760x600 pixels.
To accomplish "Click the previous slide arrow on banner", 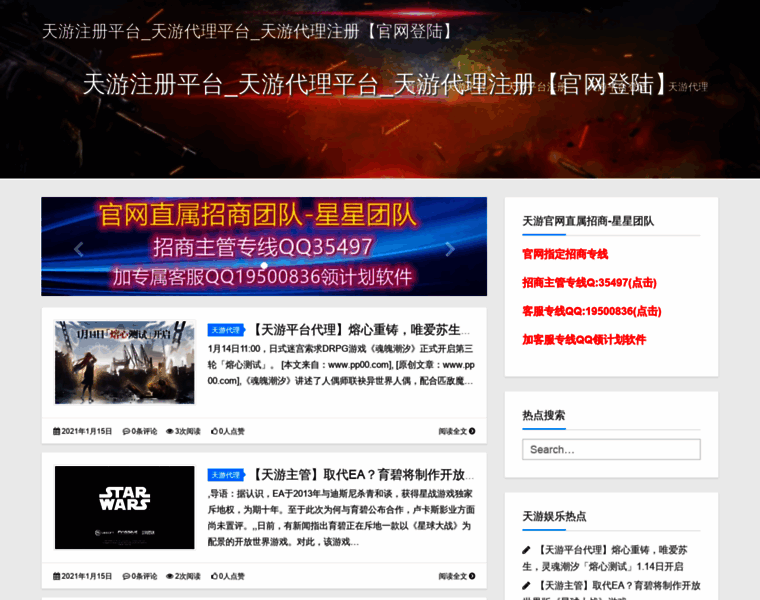I will click(x=79, y=249).
